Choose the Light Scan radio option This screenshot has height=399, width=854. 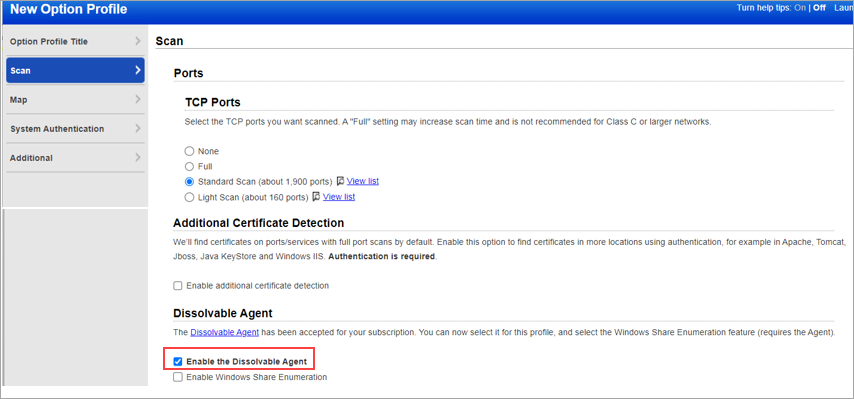click(x=190, y=197)
